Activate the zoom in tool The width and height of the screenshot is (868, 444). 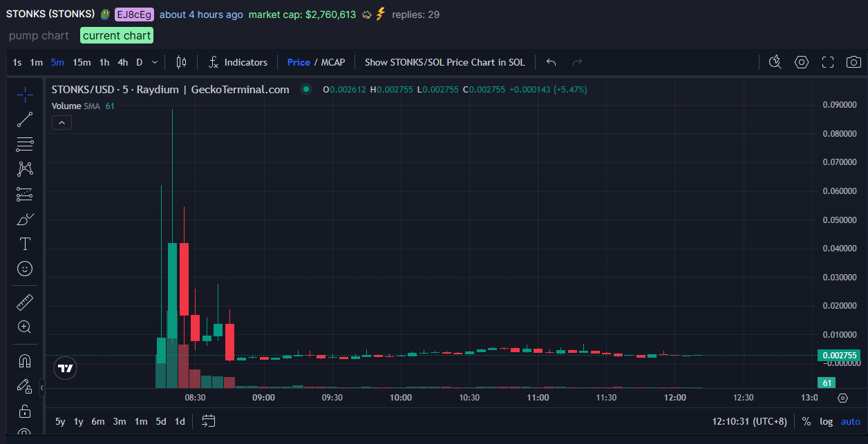25,327
